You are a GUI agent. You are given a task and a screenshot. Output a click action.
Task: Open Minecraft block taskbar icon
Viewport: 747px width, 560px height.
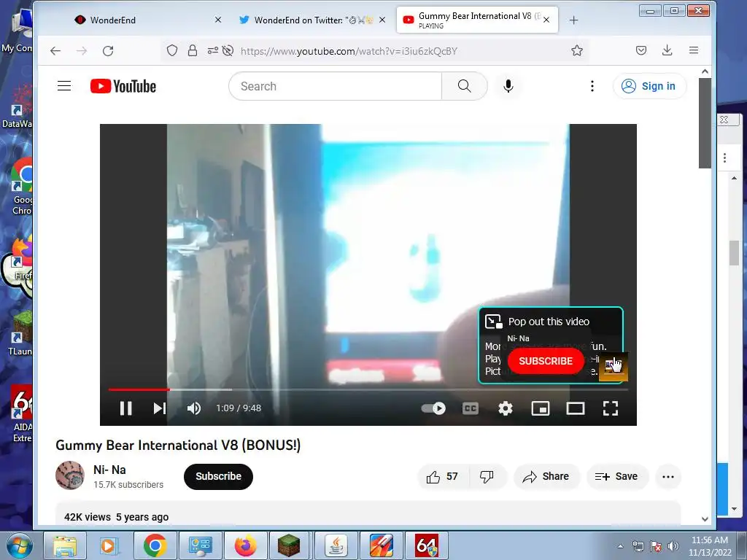click(289, 545)
